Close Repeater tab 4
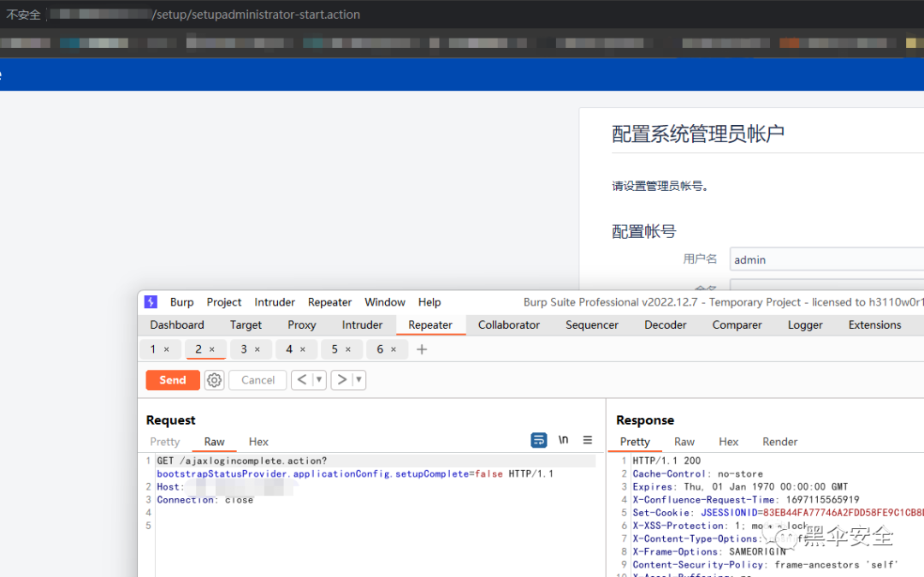 click(x=303, y=349)
